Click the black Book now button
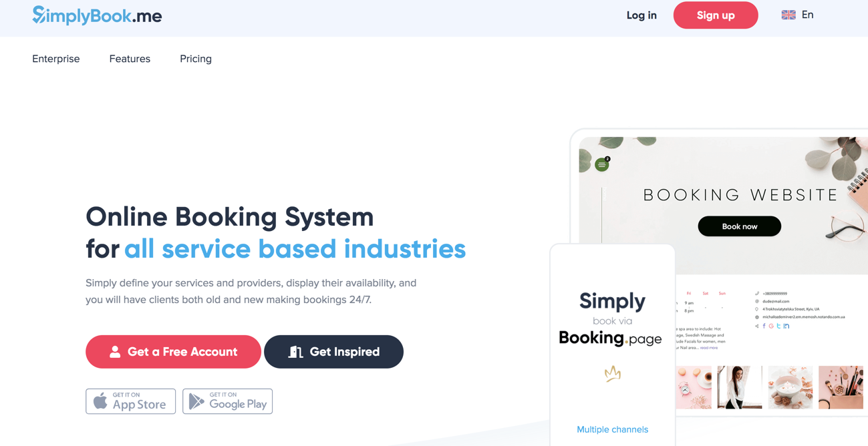Screen dimensions: 868x446 pyautogui.click(x=739, y=226)
